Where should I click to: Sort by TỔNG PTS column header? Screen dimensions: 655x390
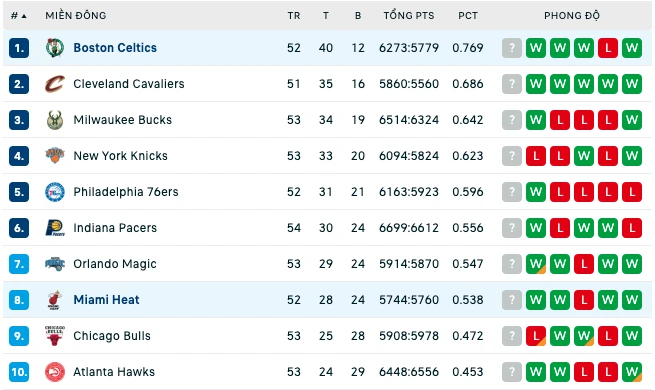[x=409, y=16]
